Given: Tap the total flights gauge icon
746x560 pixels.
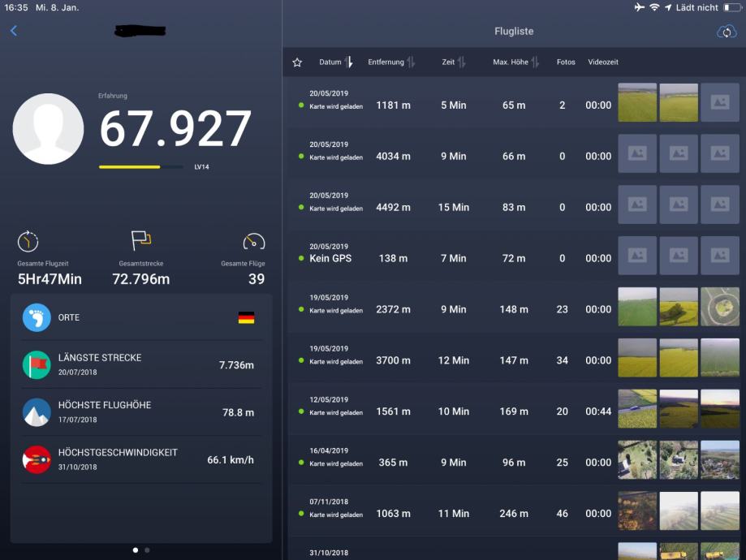Looking at the screenshot, I should click(254, 241).
